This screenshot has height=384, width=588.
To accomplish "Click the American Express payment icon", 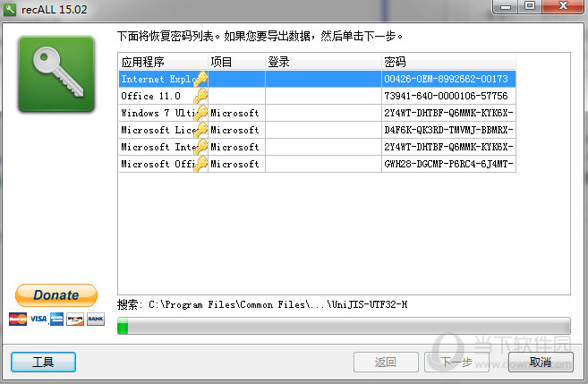I will point(56,320).
